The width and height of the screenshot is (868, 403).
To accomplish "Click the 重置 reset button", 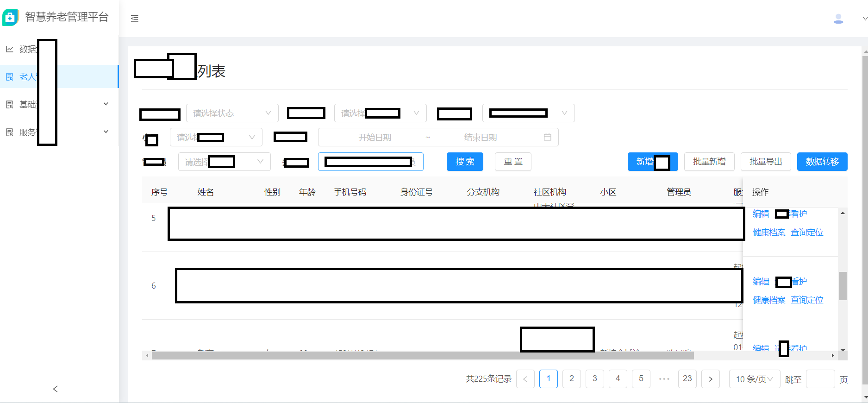I will click(x=513, y=162).
